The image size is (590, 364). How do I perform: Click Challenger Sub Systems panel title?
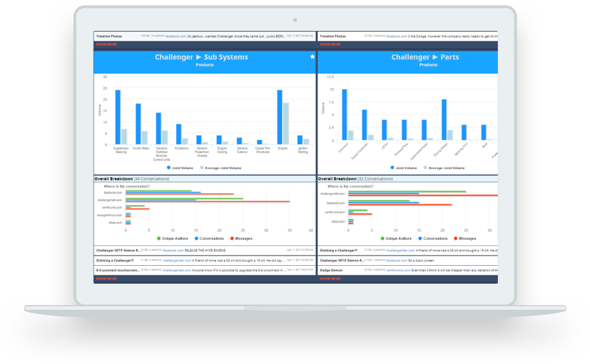tap(201, 57)
